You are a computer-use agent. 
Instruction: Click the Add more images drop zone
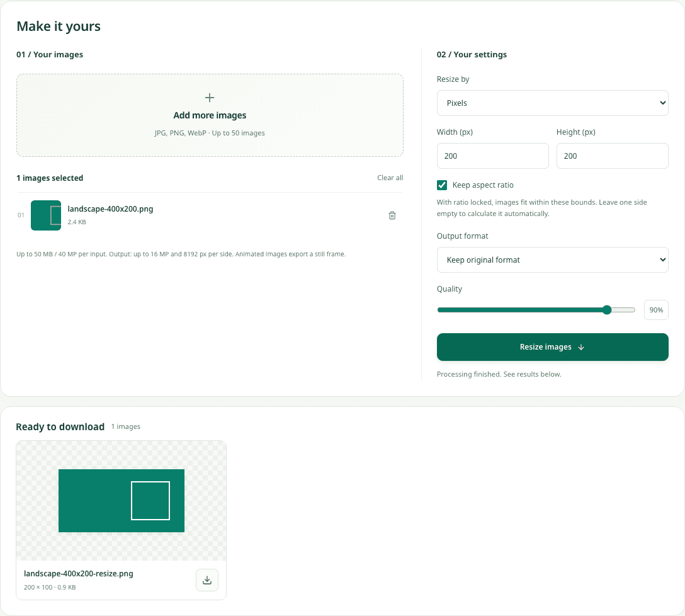[x=210, y=115]
